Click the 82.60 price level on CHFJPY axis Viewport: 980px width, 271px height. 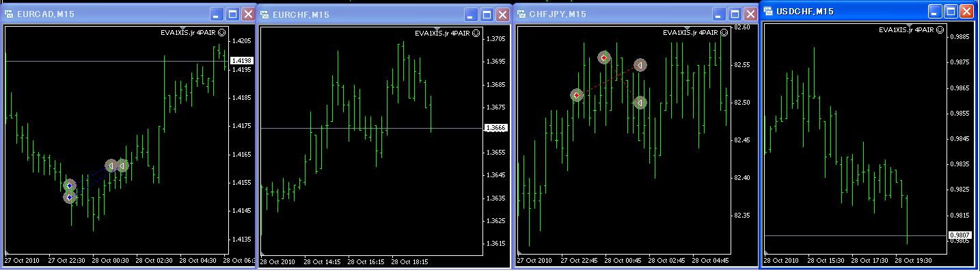[x=742, y=27]
